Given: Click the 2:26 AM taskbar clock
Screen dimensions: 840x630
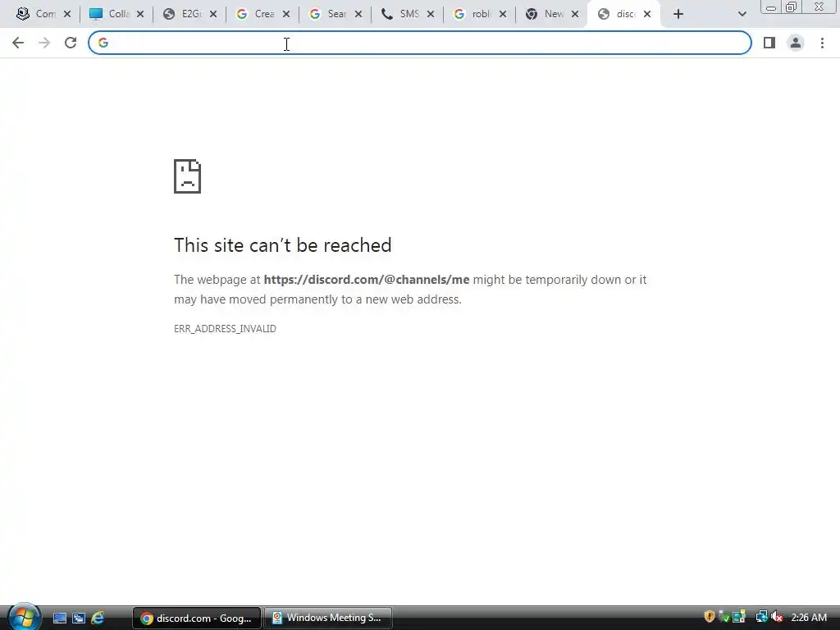Looking at the screenshot, I should click(809, 618).
